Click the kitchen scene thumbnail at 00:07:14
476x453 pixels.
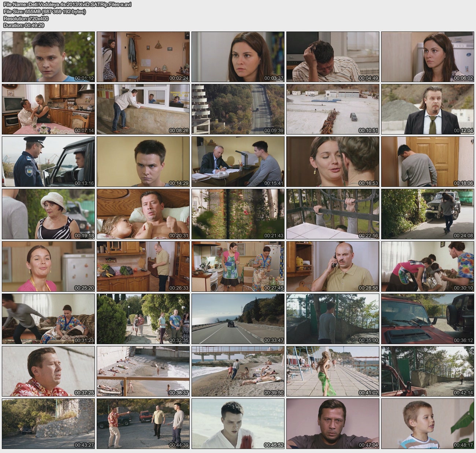coord(48,109)
